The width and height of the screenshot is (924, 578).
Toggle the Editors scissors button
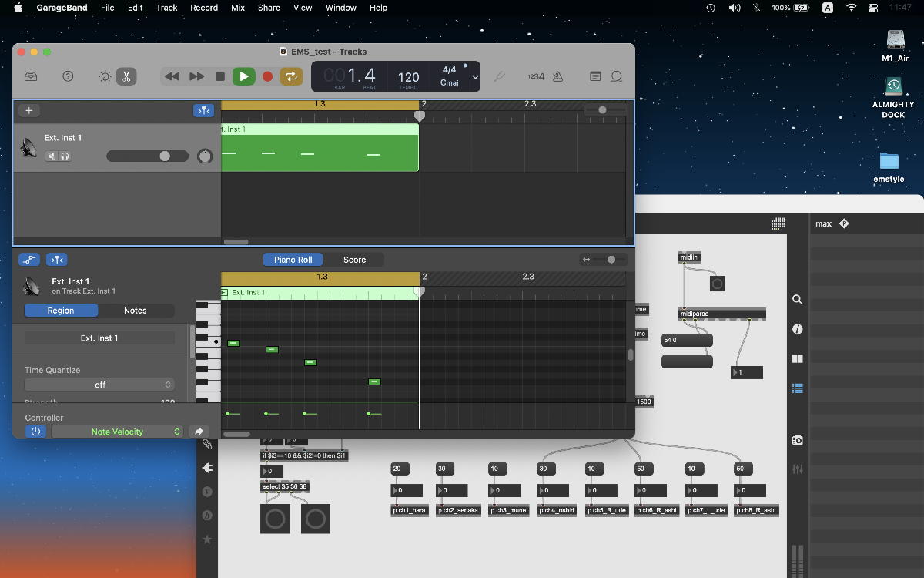point(126,76)
